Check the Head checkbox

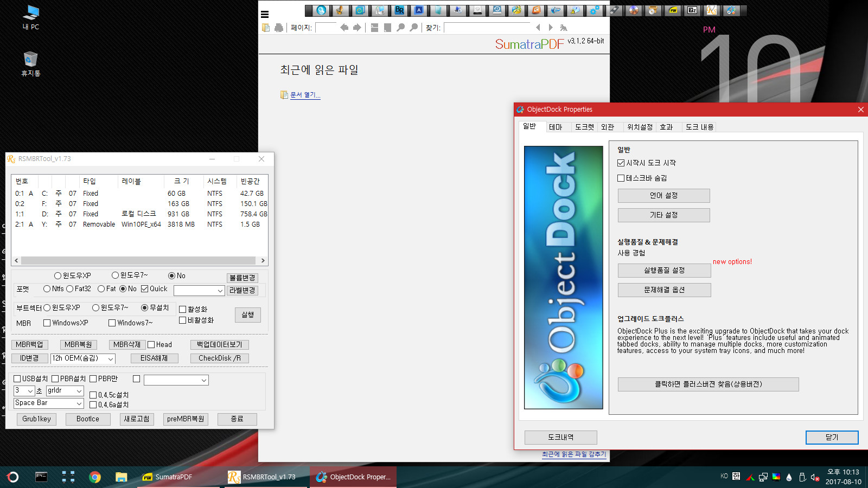pos(151,345)
